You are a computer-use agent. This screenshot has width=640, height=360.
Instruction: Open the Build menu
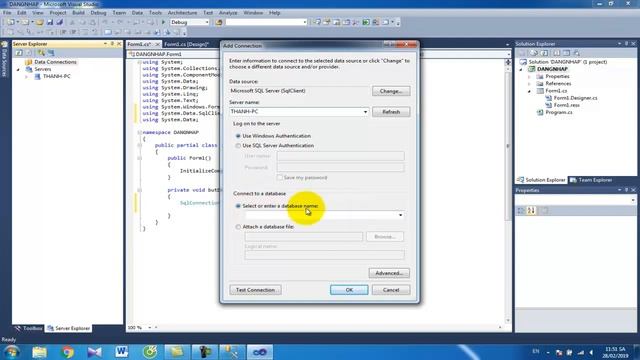pos(78,13)
